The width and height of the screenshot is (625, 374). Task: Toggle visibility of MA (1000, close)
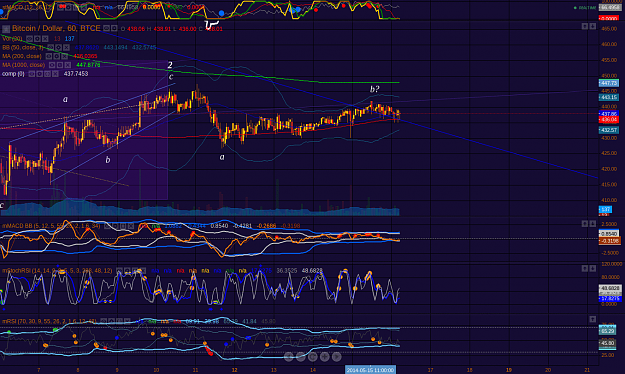tap(52, 65)
